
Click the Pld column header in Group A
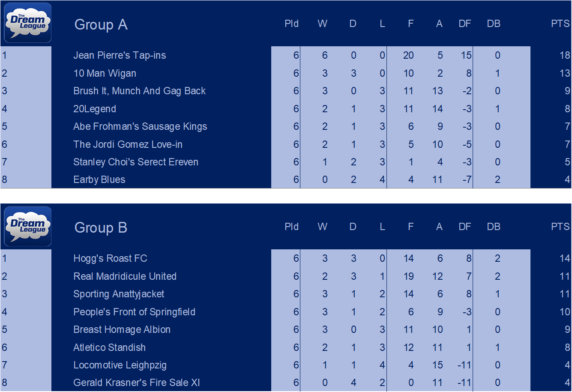292,24
